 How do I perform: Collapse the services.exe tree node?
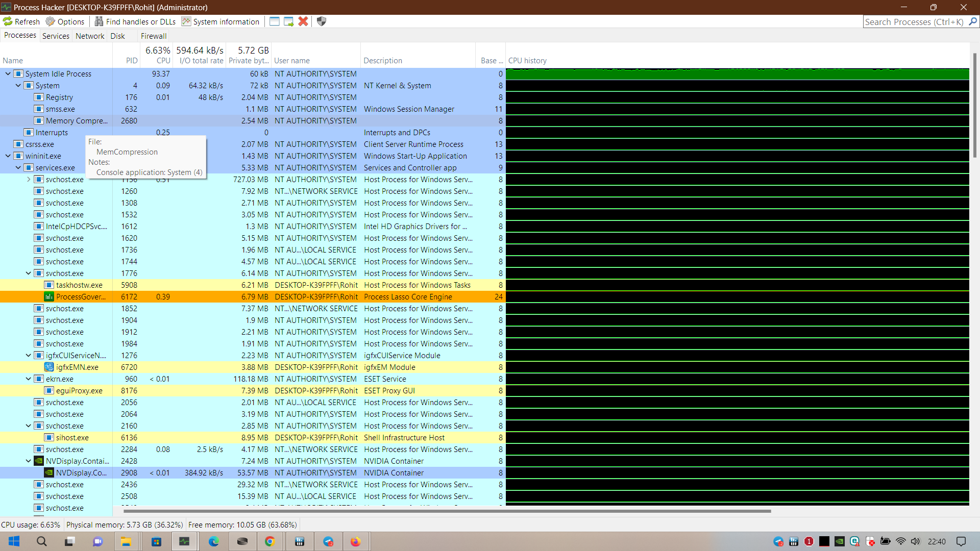pos(18,168)
